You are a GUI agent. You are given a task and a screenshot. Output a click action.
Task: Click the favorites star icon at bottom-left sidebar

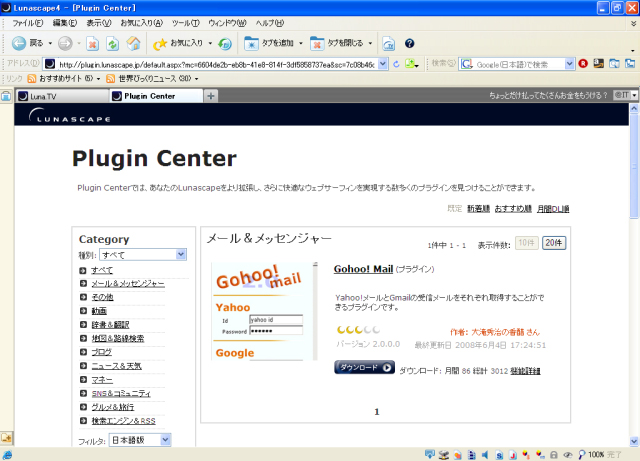(x=6, y=438)
